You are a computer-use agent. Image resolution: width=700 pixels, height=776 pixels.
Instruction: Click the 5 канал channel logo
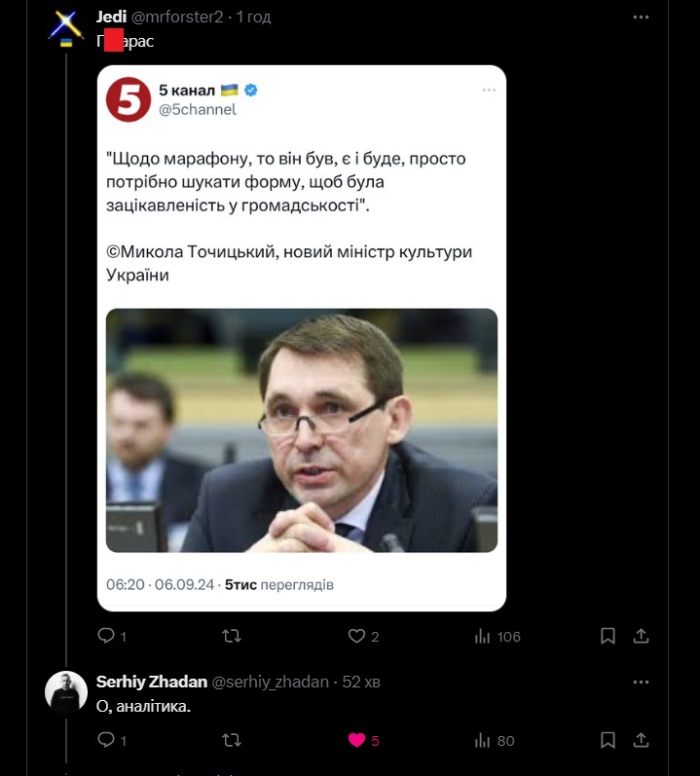129,99
